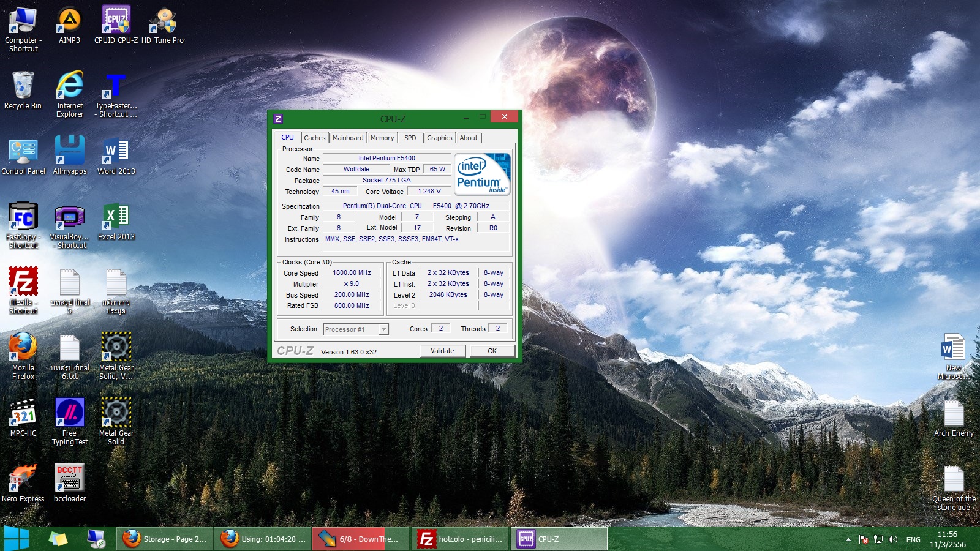Screen dimensions: 980x551
Task: Open Metal Gear Solid, V... desktop icon
Action: 116,356
